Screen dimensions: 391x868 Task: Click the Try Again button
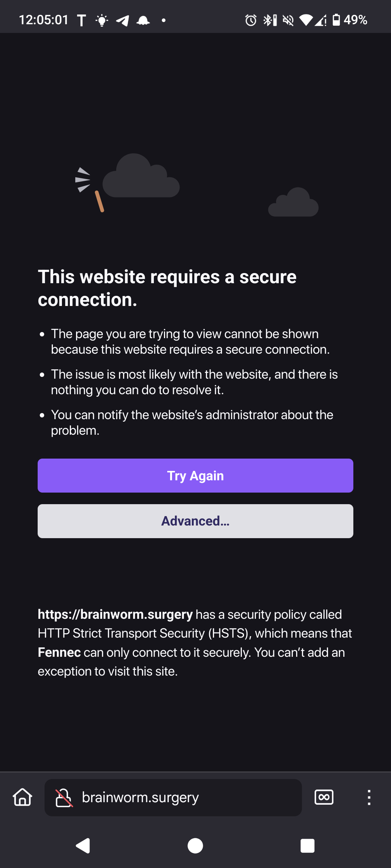[x=195, y=476]
